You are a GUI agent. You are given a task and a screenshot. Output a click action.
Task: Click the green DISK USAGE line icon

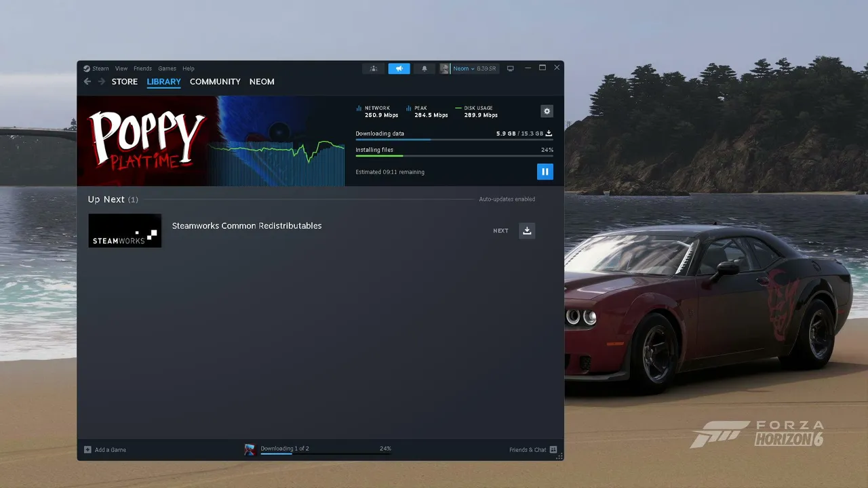pyautogui.click(x=458, y=108)
